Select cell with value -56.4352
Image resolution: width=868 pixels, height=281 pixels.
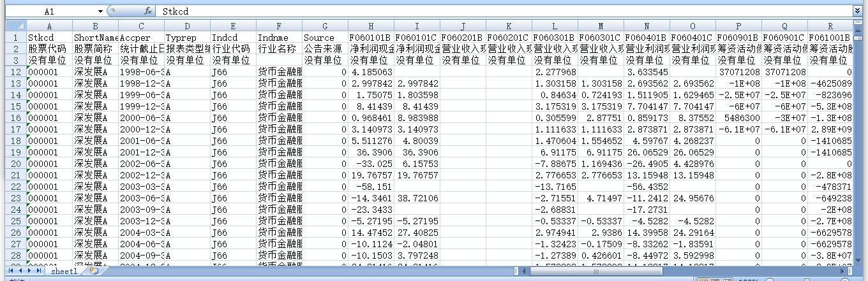(647, 187)
